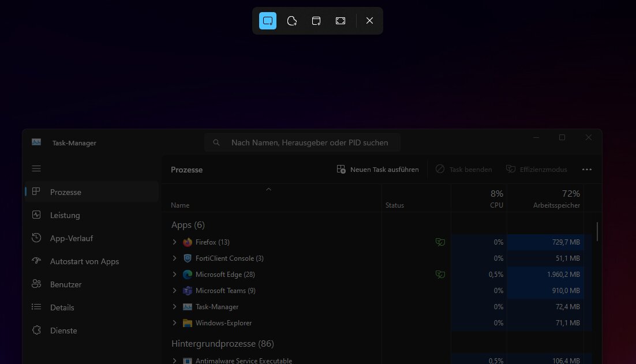Choose window snip mode icon
The height and width of the screenshot is (364, 636).
316,21
